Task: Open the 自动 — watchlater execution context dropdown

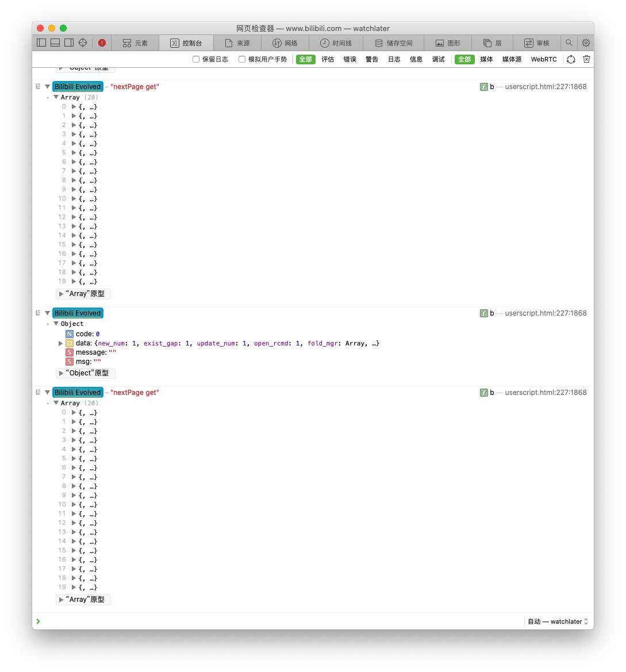Action: (556, 621)
